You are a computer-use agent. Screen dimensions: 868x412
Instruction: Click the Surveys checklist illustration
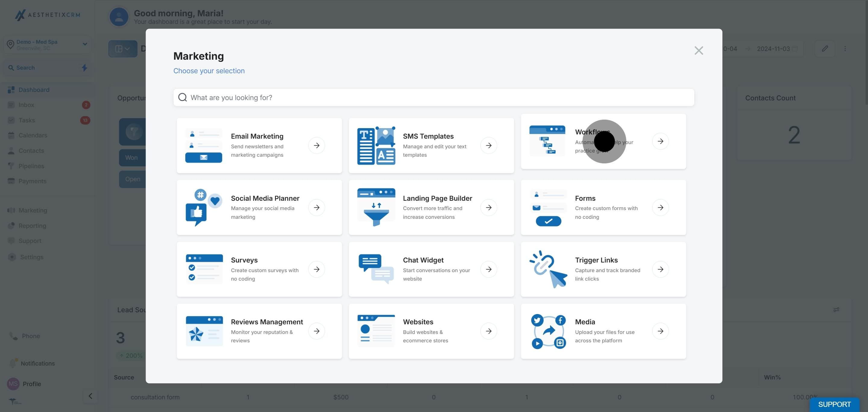click(204, 269)
